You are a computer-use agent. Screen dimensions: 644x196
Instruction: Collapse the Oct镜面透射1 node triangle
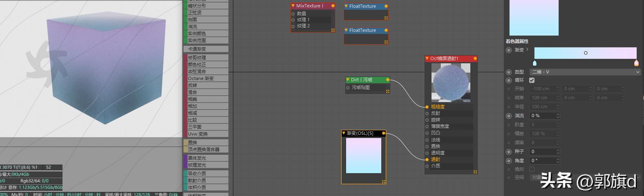[427, 59]
